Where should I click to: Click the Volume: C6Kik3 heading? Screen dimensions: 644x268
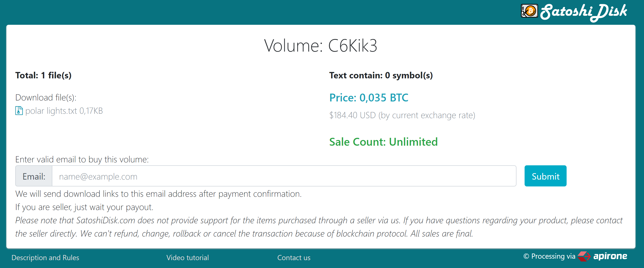[x=321, y=45]
